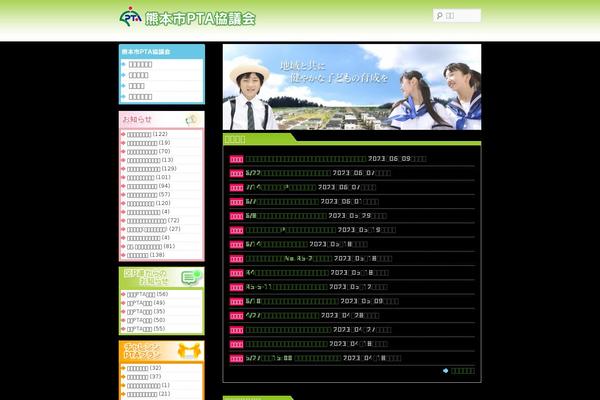Choose the sidebar category showing (57)
Screen dimensions: 600x400
point(148,195)
